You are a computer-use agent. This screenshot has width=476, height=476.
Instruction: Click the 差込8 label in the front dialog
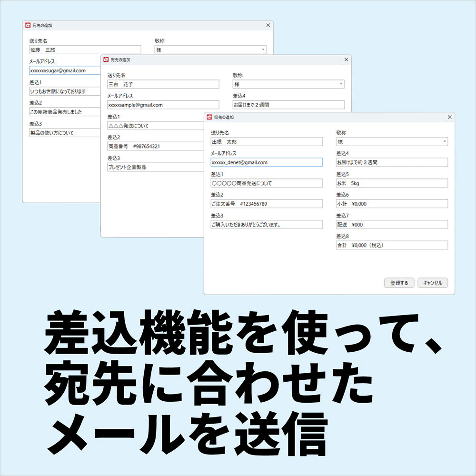tap(342, 236)
